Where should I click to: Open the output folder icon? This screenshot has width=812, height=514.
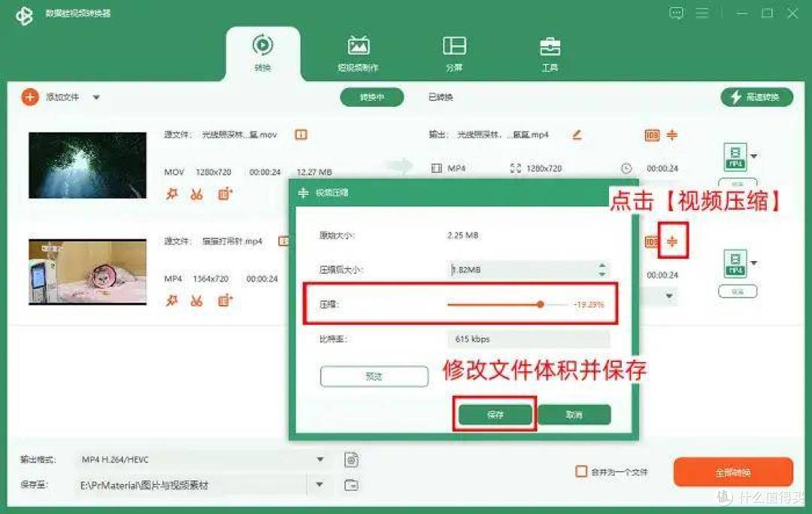coord(351,485)
